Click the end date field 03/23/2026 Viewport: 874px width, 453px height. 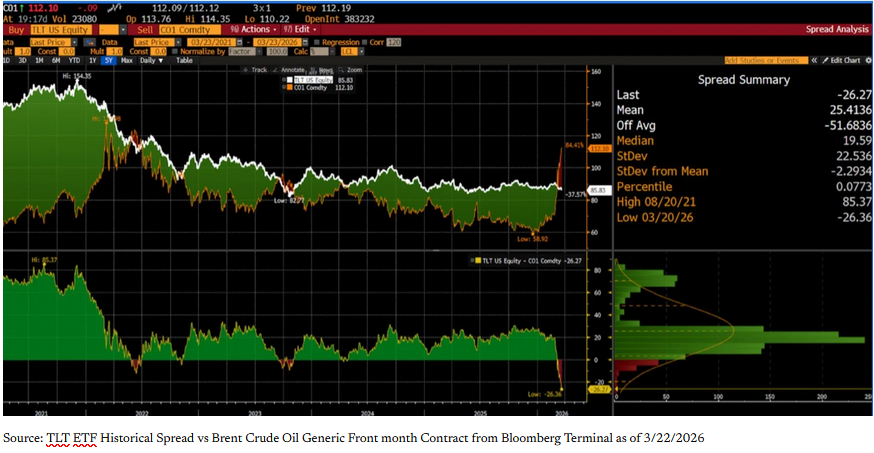(277, 42)
